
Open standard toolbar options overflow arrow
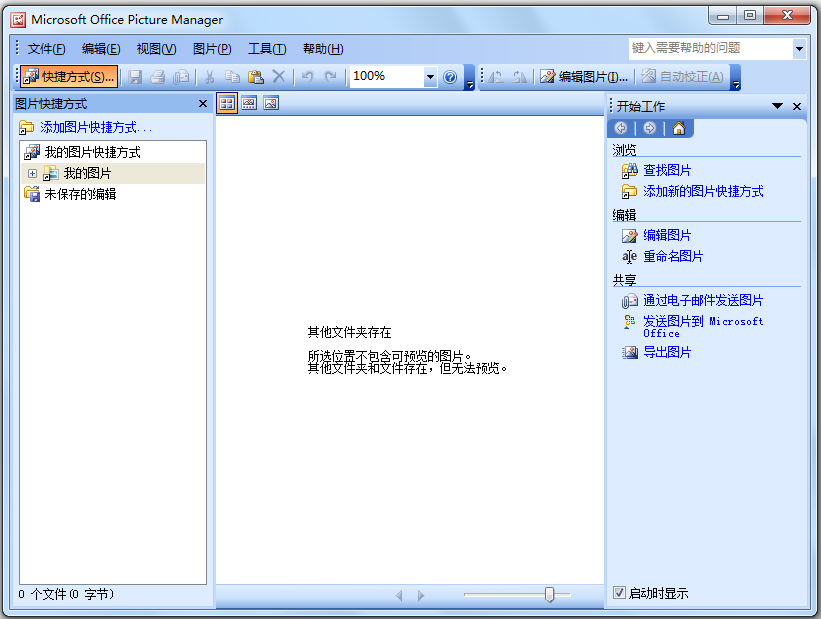(x=470, y=78)
